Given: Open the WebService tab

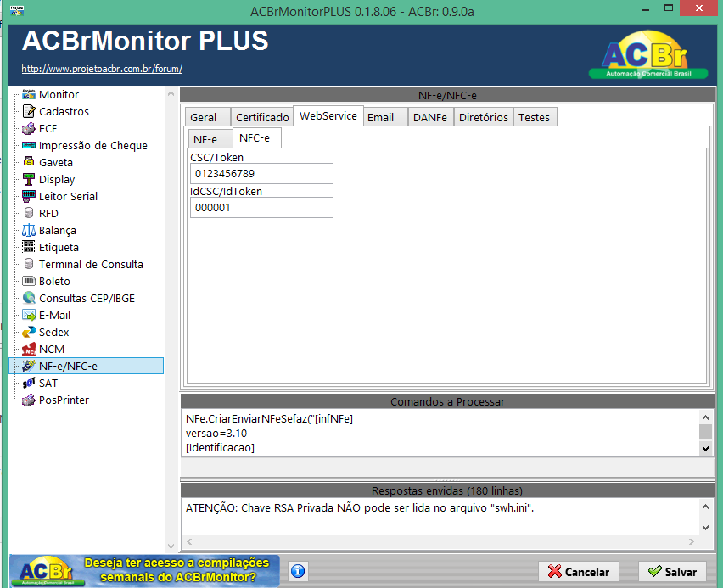Looking at the screenshot, I should coord(328,115).
